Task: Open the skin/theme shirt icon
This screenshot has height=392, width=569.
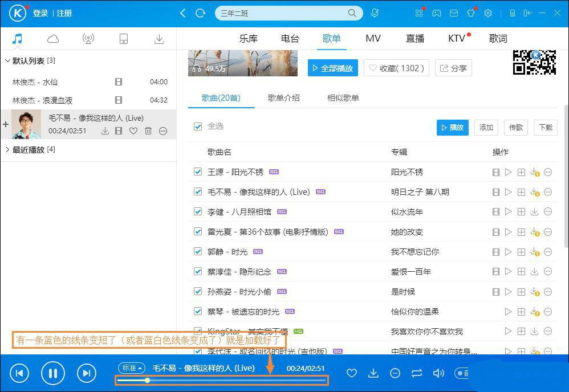Action: (471, 13)
